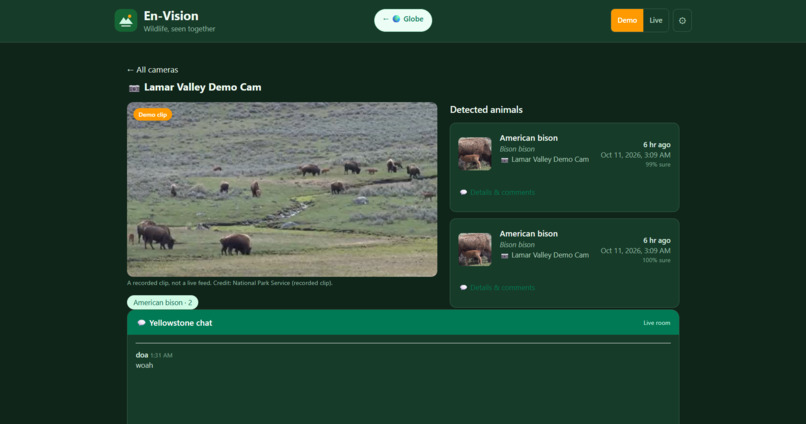Viewport: 806px width, 424px height.
Task: Click American bison name in 99% sure card
Action: click(528, 138)
